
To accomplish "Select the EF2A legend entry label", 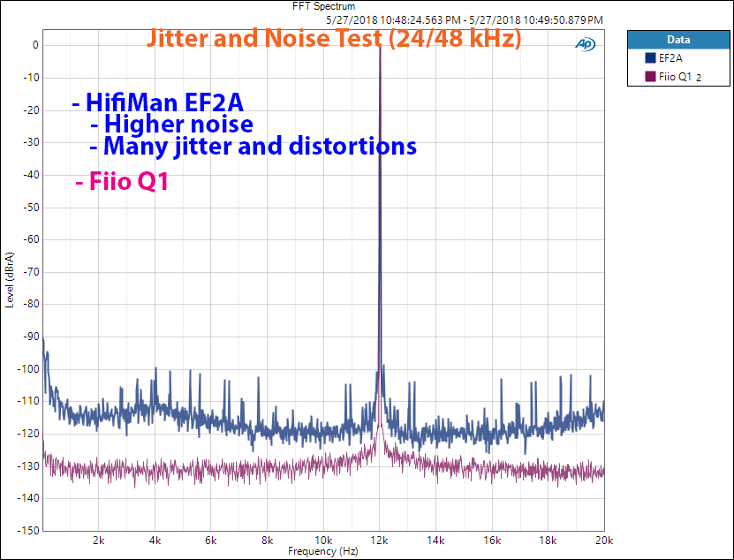I will (670, 58).
